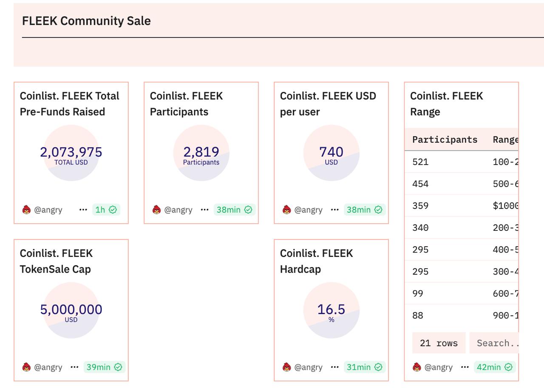Open the three-dot menu on TokenSale Cap card
Screen dimensions: 544x392
[x=74, y=367]
